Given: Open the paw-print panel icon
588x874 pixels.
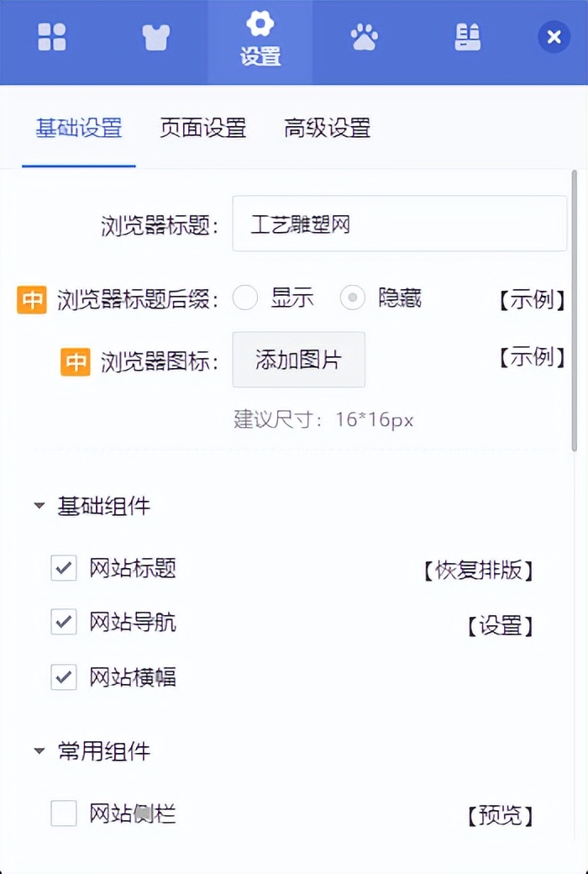Looking at the screenshot, I should coord(364,36).
